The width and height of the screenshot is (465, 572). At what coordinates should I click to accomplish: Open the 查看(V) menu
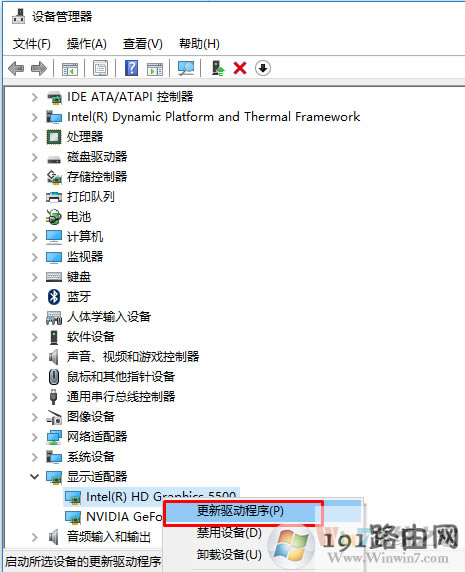tap(143, 44)
